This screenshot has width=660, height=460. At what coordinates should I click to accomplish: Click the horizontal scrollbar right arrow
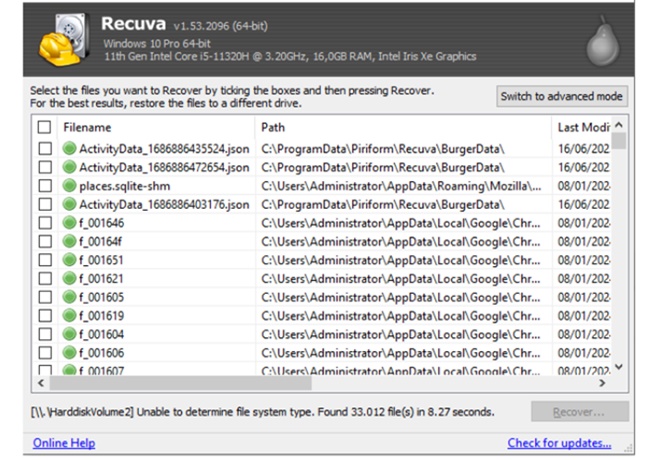coord(602,383)
